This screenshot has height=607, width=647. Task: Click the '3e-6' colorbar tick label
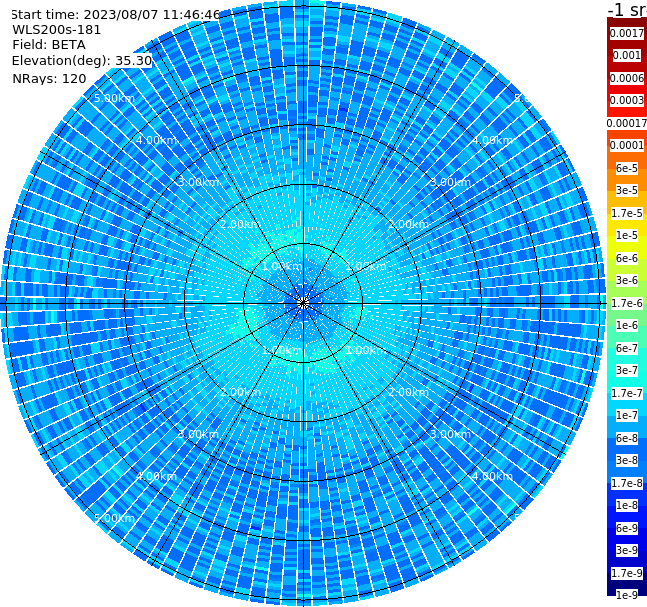coord(627,280)
